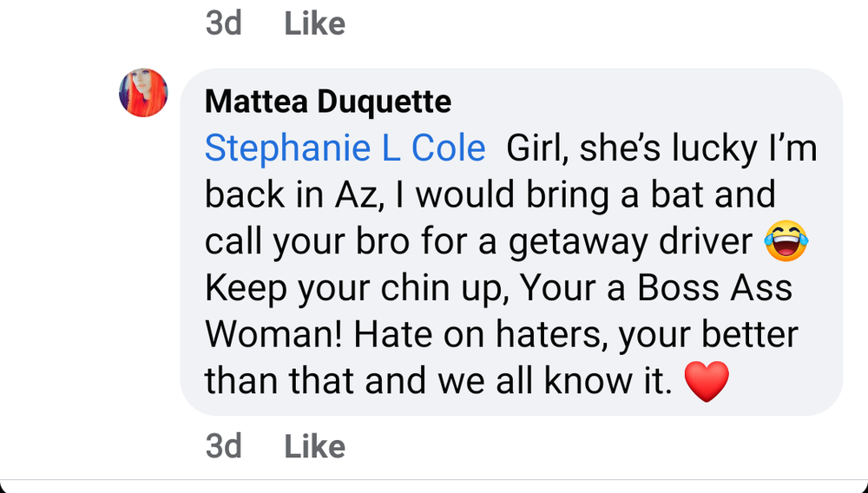
Task: Click the laughing-crying emoji in the comment
Action: [786, 241]
